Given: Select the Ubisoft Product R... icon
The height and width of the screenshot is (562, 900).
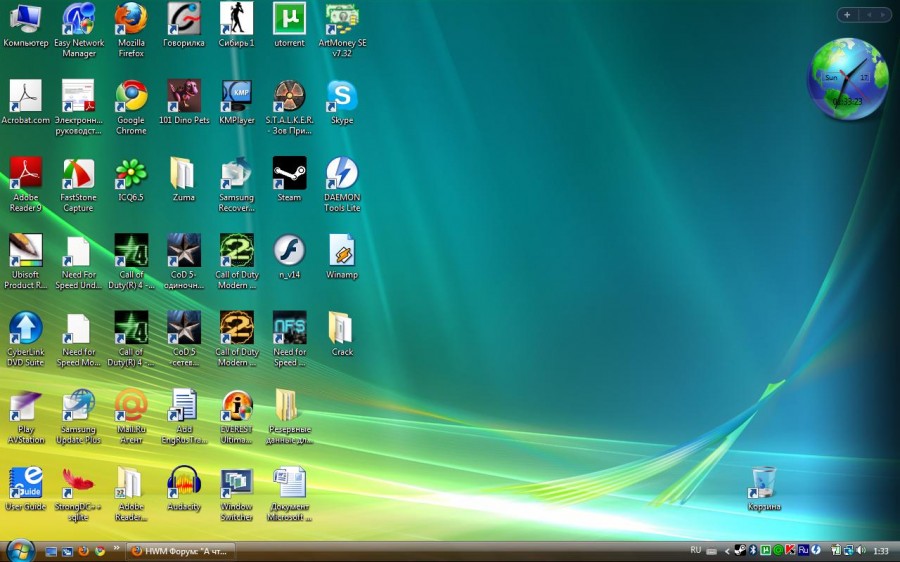Looking at the screenshot, I should click(x=25, y=262).
